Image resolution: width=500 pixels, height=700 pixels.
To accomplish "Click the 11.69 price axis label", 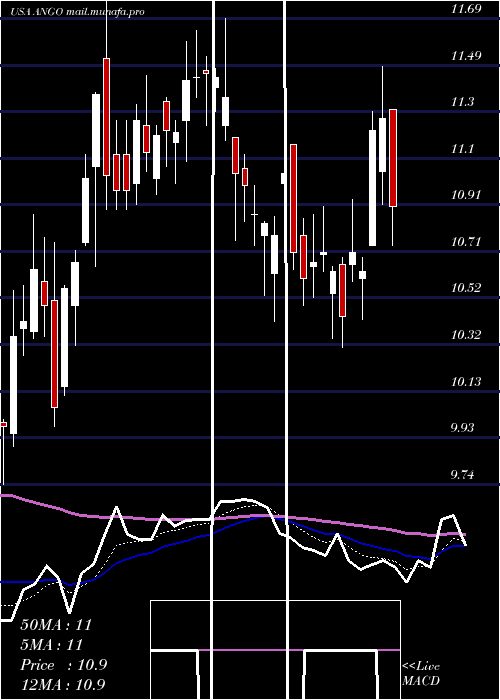I will point(466,8).
